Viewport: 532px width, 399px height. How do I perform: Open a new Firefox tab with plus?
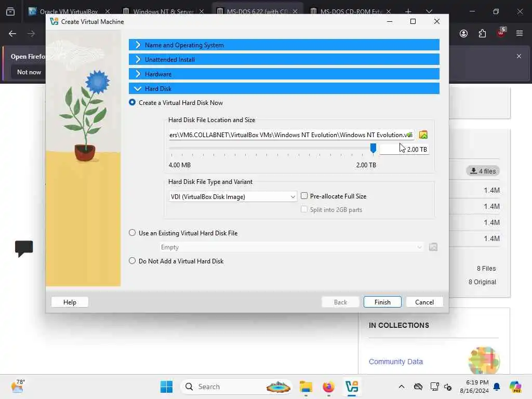pos(408,11)
